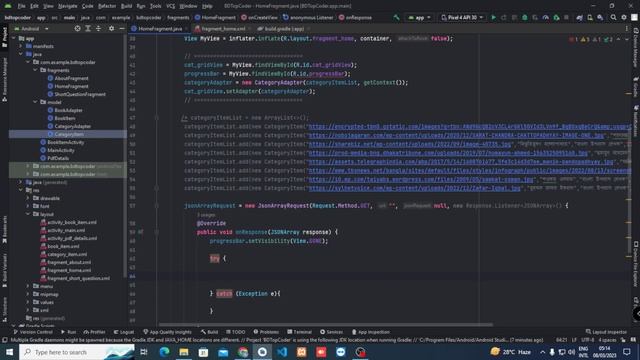Image resolution: width=640 pixels, height=360 pixels.
Task: Click the UTF-8 encoding status entry
Action: pyautogui.click(x=588, y=340)
